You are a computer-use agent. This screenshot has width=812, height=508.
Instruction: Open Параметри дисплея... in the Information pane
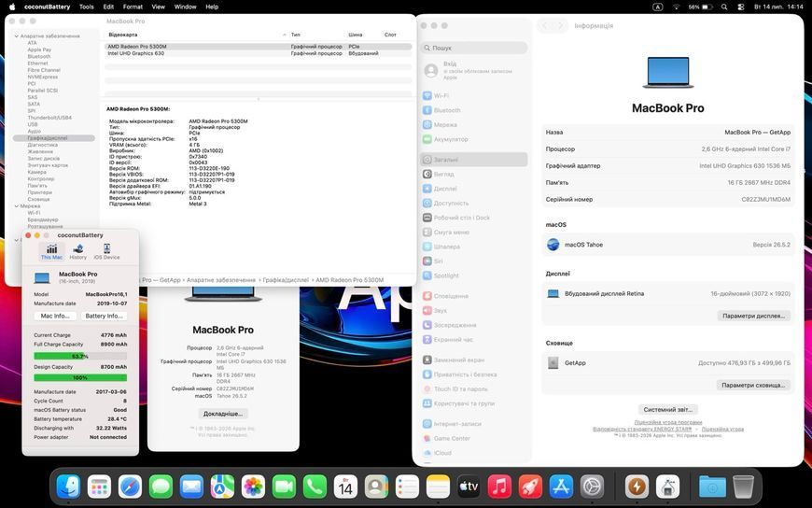click(753, 316)
